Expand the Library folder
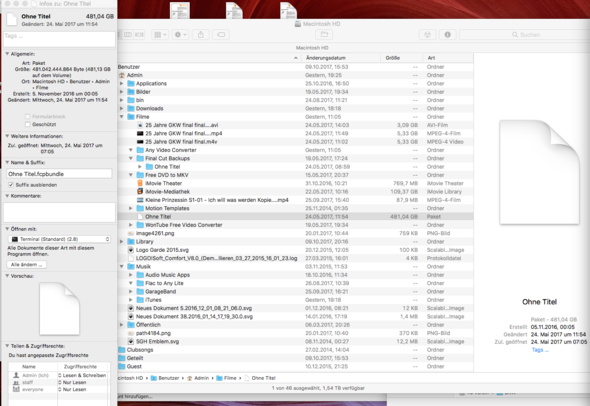 click(122, 242)
